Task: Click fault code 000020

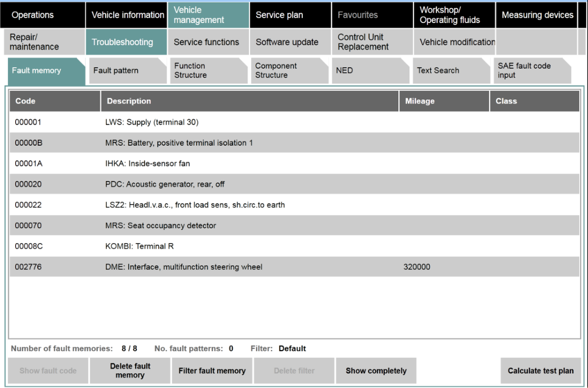Action: 28,184
